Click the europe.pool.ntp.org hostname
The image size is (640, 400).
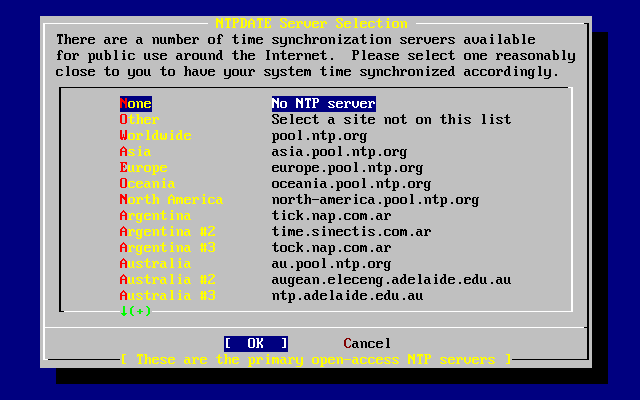347,168
